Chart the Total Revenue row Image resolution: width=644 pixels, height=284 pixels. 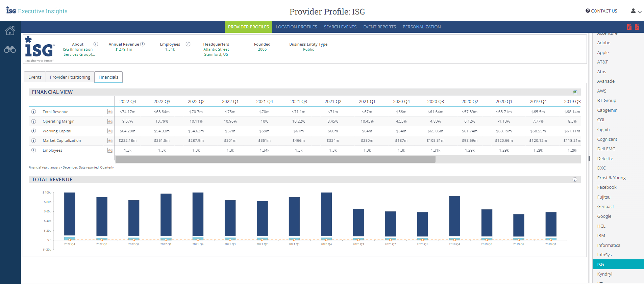(110, 112)
